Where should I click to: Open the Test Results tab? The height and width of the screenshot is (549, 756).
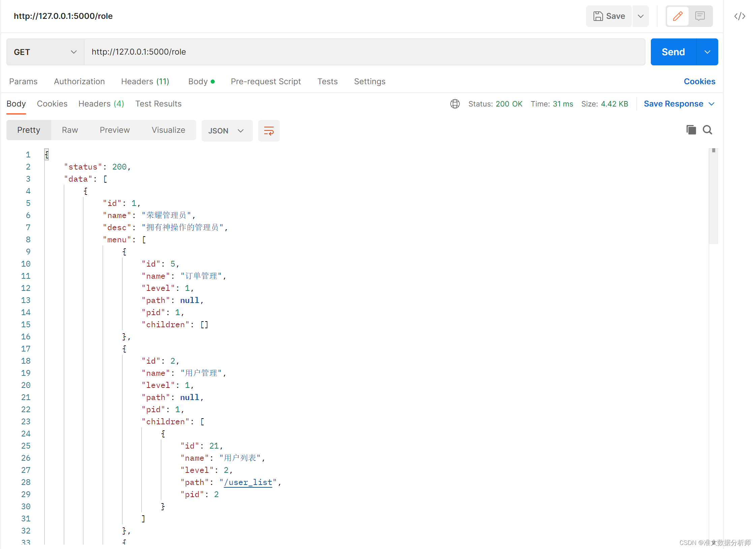click(158, 104)
